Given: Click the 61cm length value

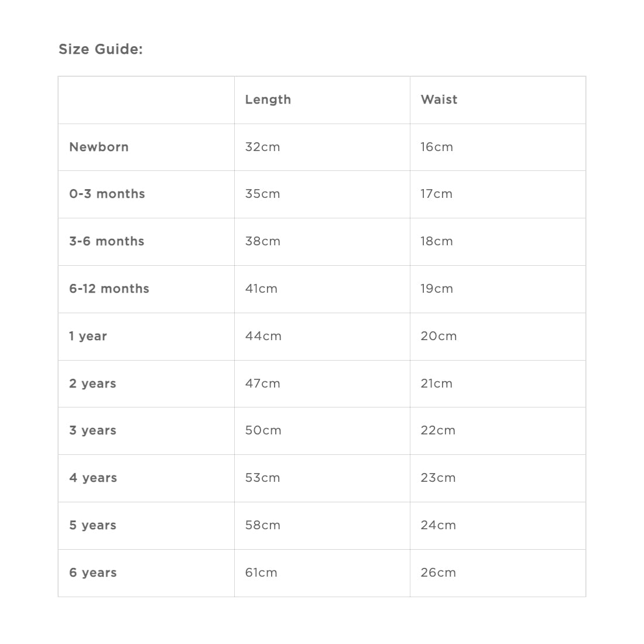Looking at the screenshot, I should point(261,573).
